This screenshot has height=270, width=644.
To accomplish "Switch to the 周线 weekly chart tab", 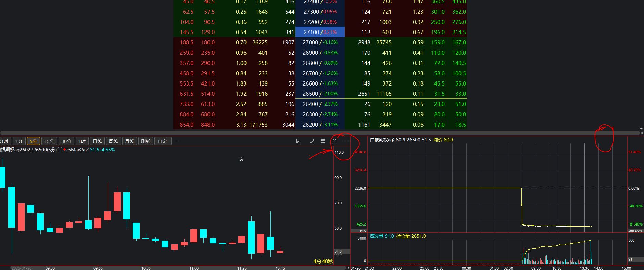I will pos(113,141).
